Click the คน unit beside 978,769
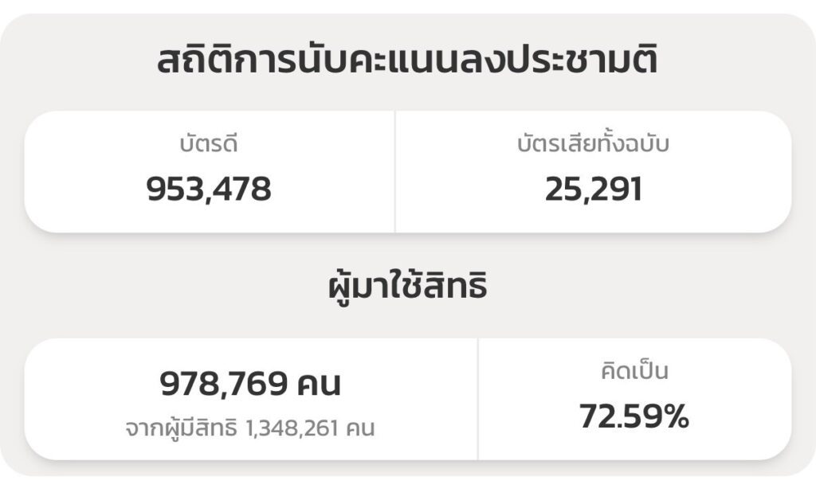Screen dimensions: 816x504 coord(319,384)
